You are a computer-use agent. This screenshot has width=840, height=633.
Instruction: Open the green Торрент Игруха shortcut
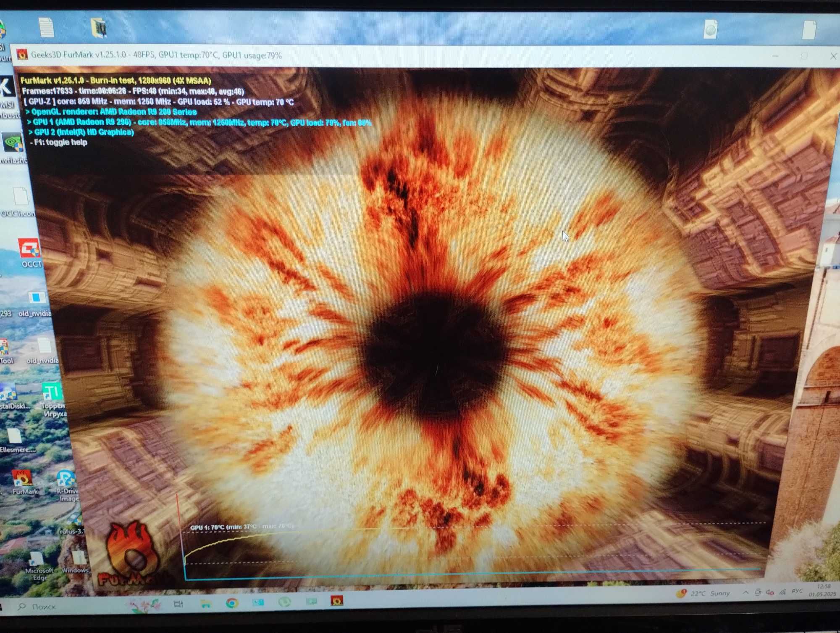coord(53,399)
